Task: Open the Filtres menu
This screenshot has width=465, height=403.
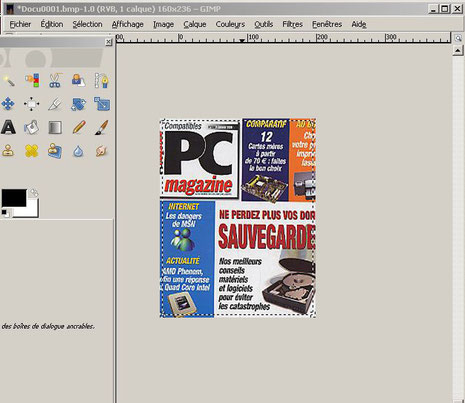Action: (292, 24)
